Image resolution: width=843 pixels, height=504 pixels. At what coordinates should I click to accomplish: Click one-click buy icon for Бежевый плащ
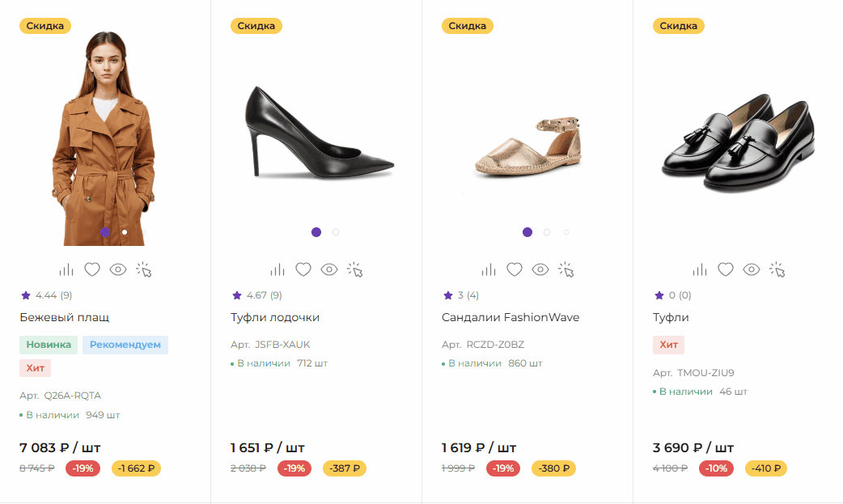point(144,269)
